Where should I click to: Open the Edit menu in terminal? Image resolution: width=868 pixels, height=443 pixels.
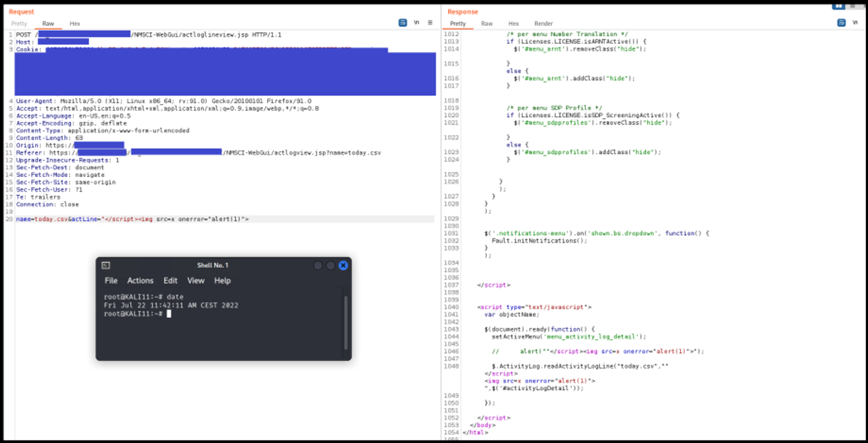pyautogui.click(x=170, y=281)
